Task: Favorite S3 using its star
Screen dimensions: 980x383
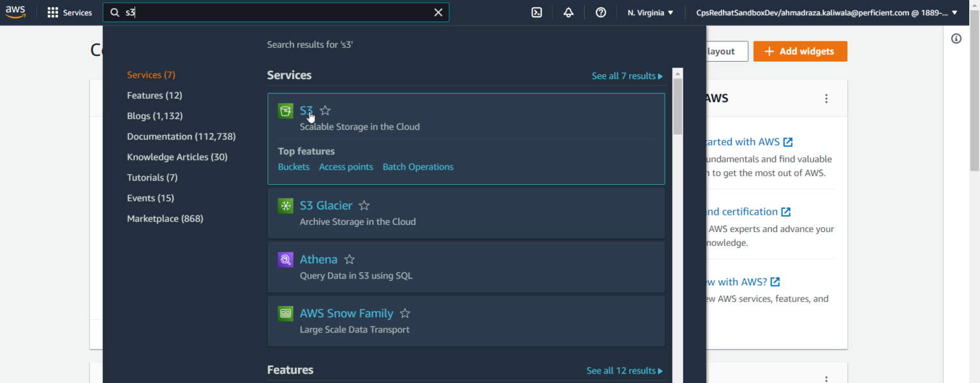Action: [325, 110]
